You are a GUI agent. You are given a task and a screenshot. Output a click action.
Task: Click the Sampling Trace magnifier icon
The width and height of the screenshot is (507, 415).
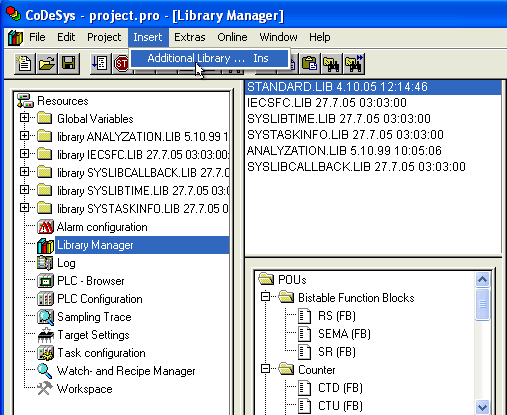[45, 317]
